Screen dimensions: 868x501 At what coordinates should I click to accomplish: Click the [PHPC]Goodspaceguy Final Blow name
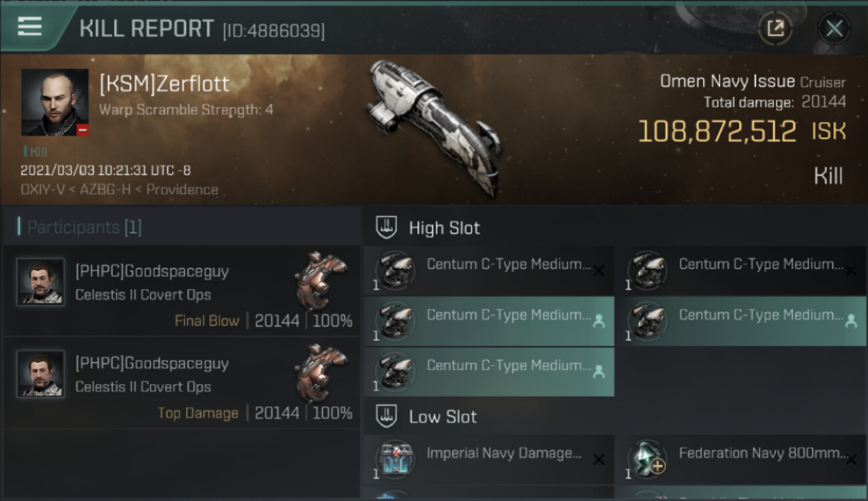click(x=152, y=271)
